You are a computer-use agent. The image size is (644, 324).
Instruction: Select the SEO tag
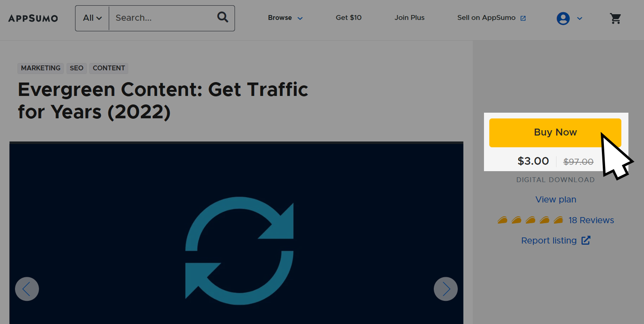pyautogui.click(x=76, y=68)
